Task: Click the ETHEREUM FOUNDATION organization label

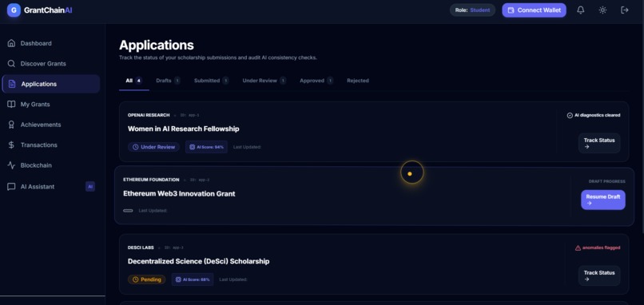Action: pyautogui.click(x=151, y=180)
